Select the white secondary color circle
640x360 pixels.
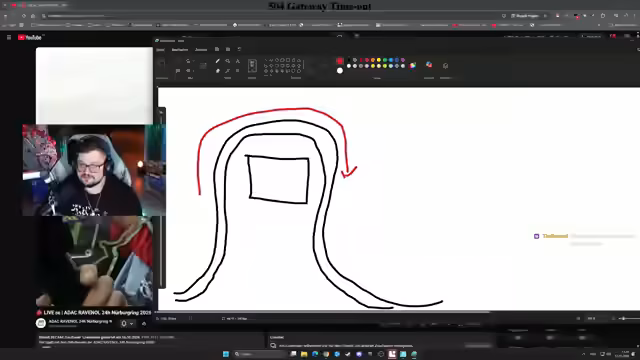(x=340, y=71)
